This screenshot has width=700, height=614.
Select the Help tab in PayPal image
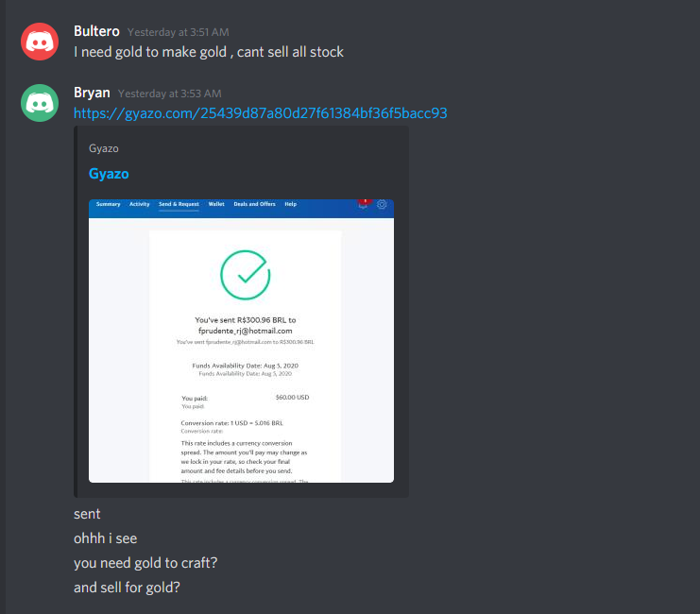coord(291,204)
